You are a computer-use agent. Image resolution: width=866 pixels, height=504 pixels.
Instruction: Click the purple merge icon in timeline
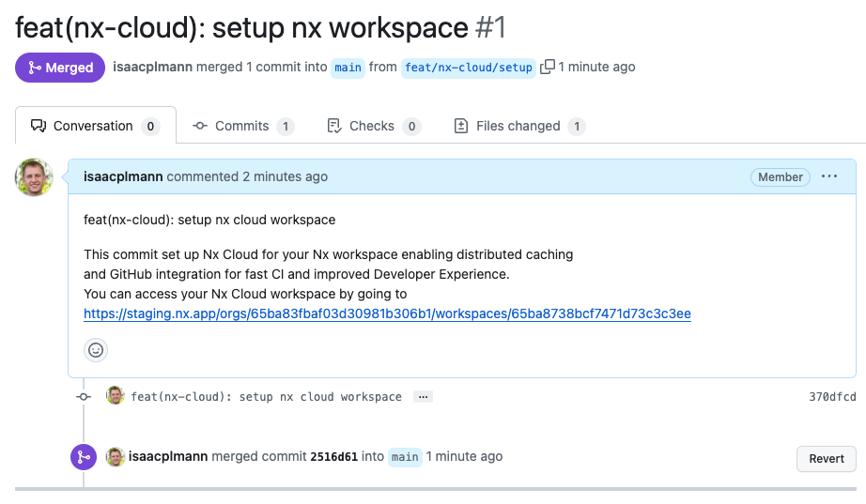pos(84,457)
